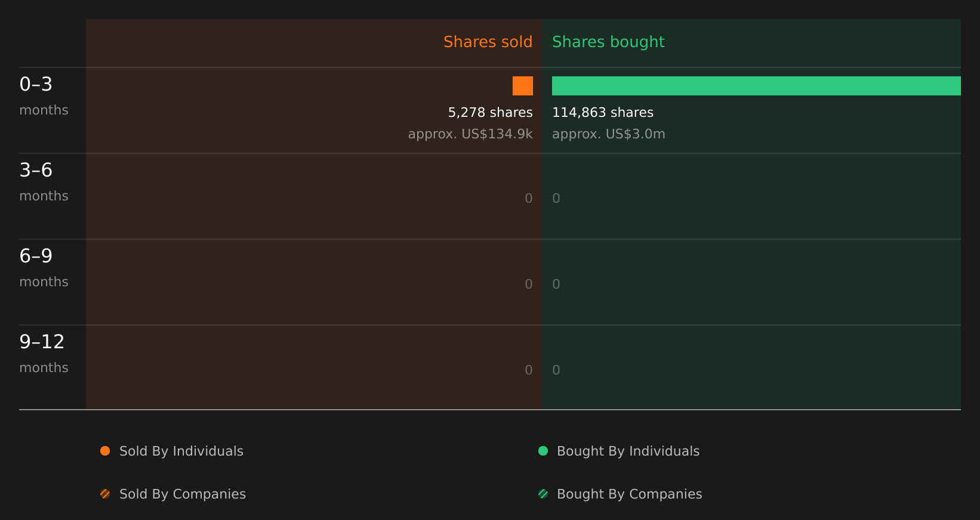This screenshot has width=980, height=520.
Task: Click the striped Bought By Companies legend icon
Action: (x=543, y=494)
